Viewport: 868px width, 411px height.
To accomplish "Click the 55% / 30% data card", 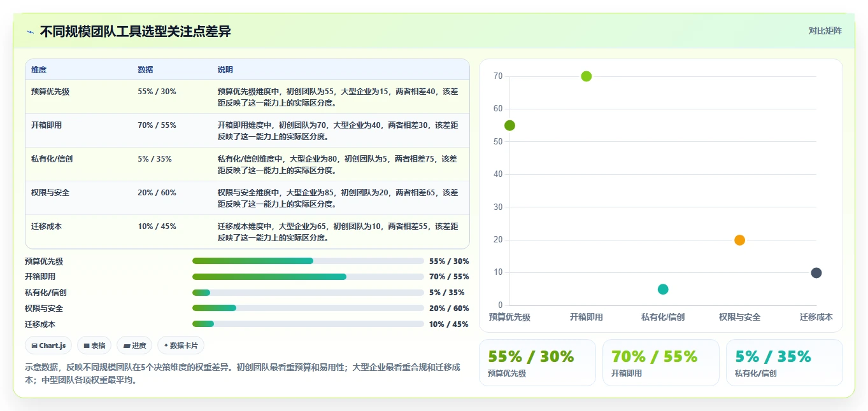I will point(537,363).
